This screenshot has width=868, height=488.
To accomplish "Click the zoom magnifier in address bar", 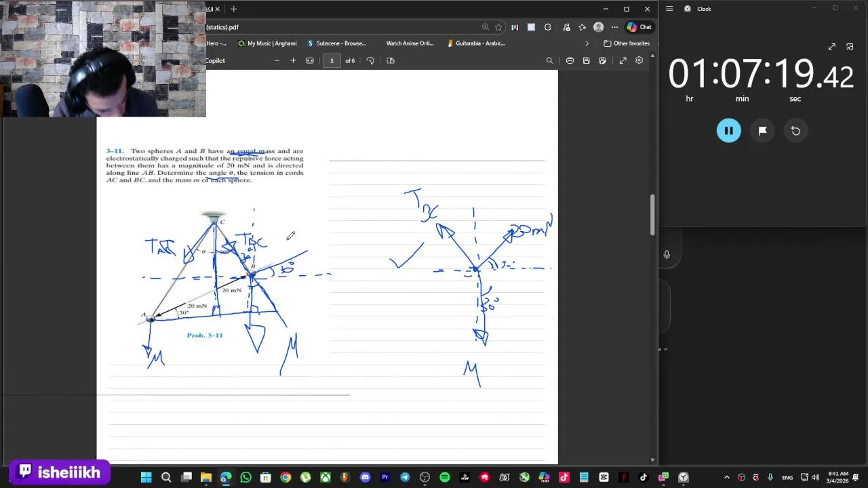I will (486, 27).
